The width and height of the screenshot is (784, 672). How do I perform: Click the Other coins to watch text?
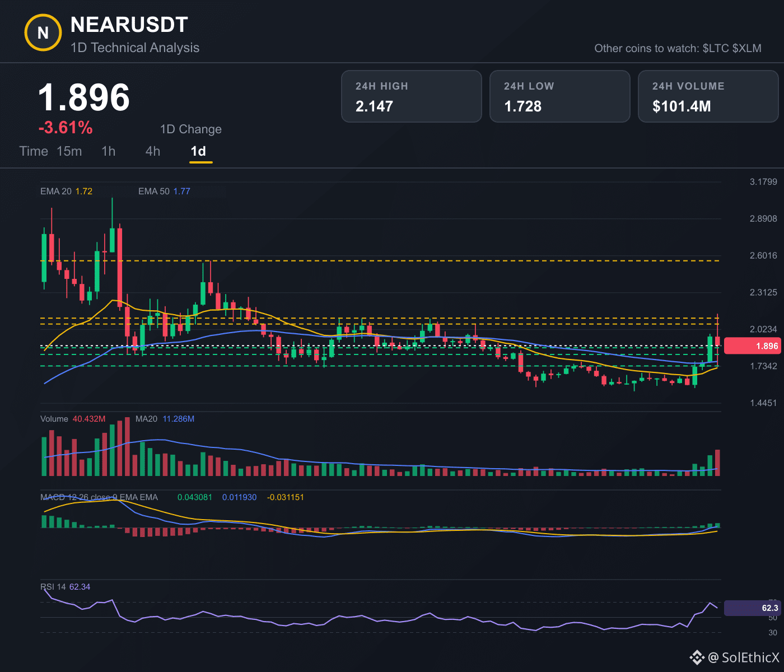coord(678,48)
